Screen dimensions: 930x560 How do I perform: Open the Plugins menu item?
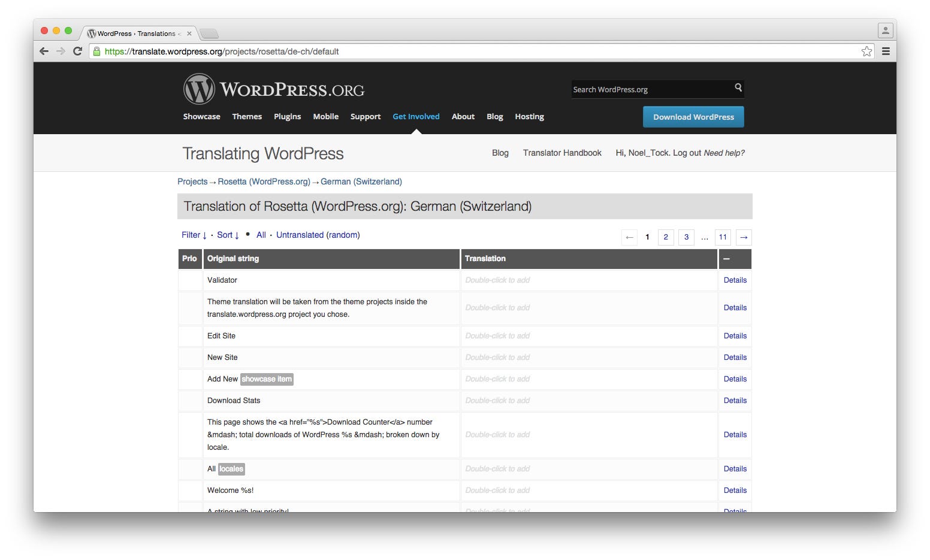point(287,116)
